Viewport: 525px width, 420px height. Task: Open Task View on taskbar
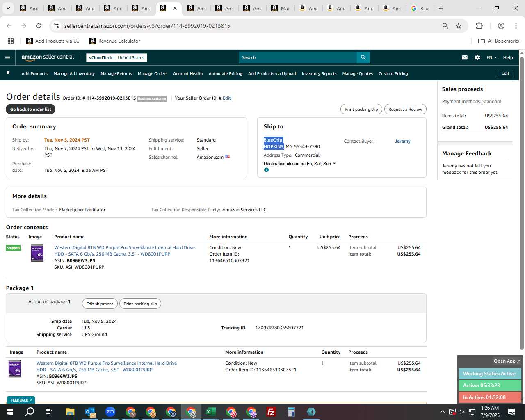click(x=49, y=412)
